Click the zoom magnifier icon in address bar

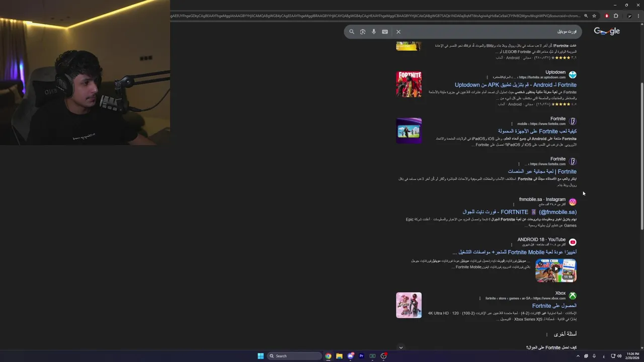(586, 16)
